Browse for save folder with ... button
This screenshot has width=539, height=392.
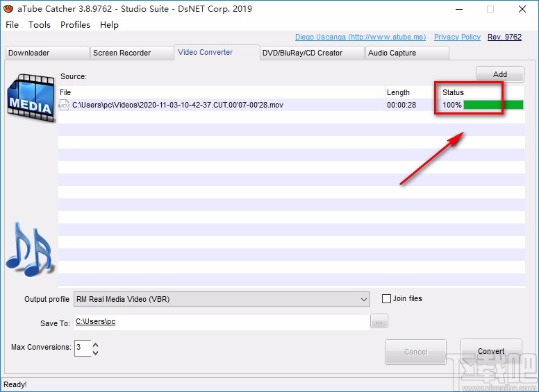pyautogui.click(x=379, y=321)
